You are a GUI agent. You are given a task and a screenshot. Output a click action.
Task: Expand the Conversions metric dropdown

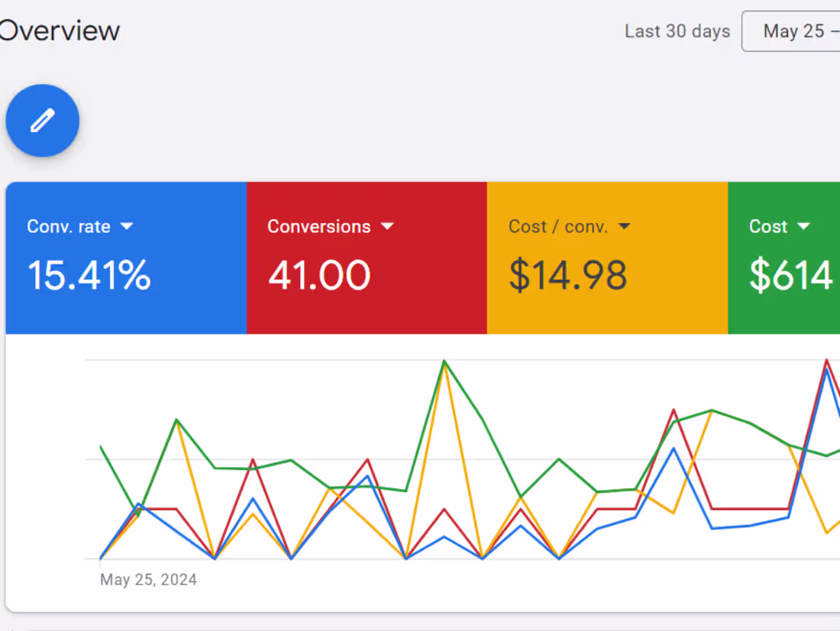(388, 226)
